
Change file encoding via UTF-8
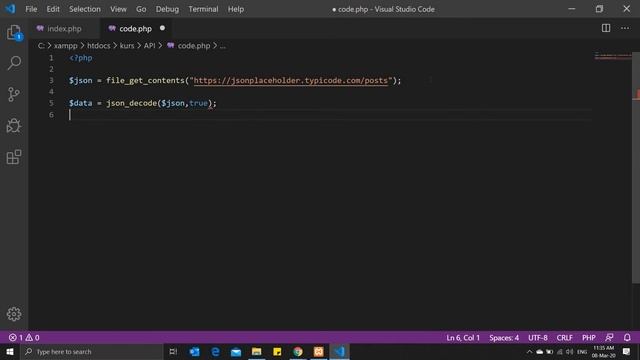[538, 338]
